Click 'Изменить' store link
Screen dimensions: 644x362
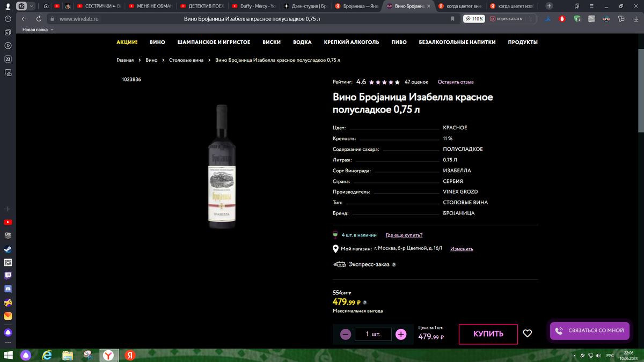[462, 249]
